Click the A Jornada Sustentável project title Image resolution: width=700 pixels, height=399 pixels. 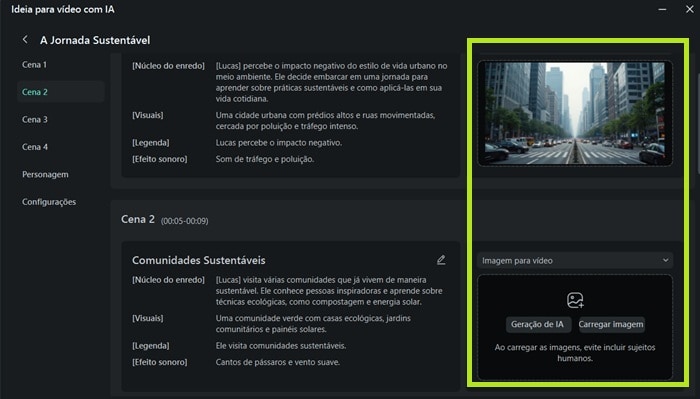(x=95, y=40)
